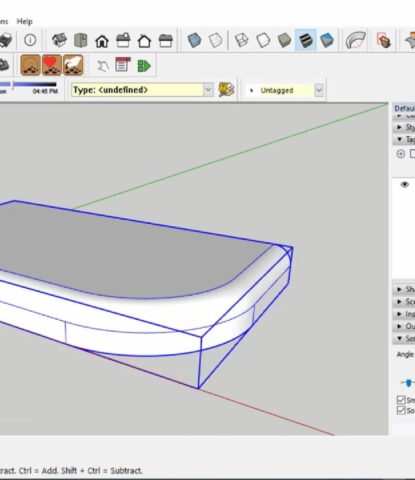Viewport: 415px width, 480px height.
Task: Click the Classifier paint bucket icon
Action: [226, 89]
